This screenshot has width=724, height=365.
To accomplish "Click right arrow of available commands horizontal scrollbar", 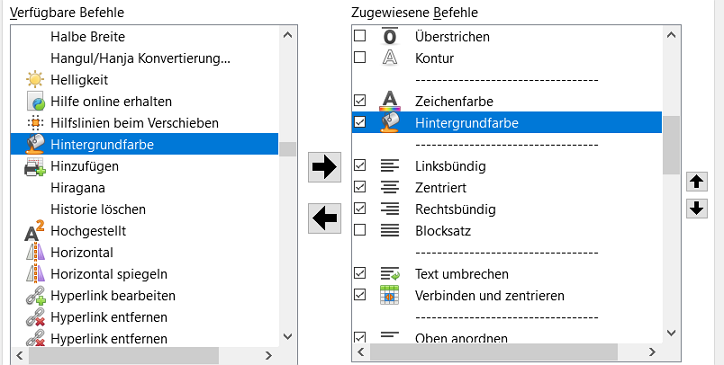I will click(269, 355).
